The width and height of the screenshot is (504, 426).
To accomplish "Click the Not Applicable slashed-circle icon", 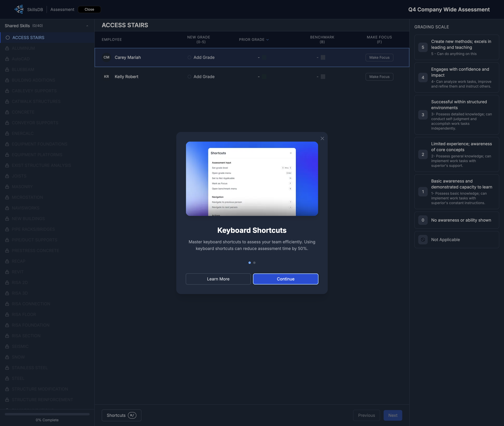I will pos(423,240).
